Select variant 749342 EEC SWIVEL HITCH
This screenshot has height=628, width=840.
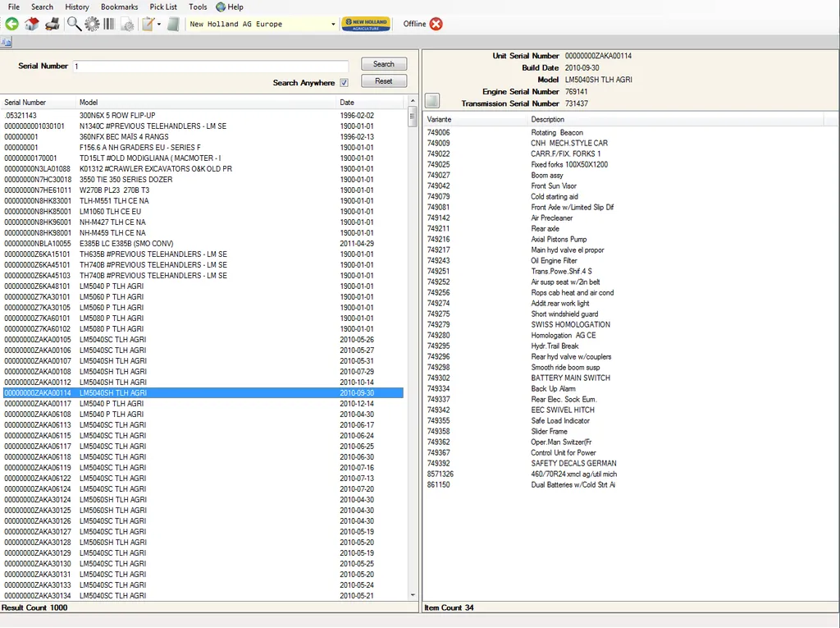coord(624,410)
